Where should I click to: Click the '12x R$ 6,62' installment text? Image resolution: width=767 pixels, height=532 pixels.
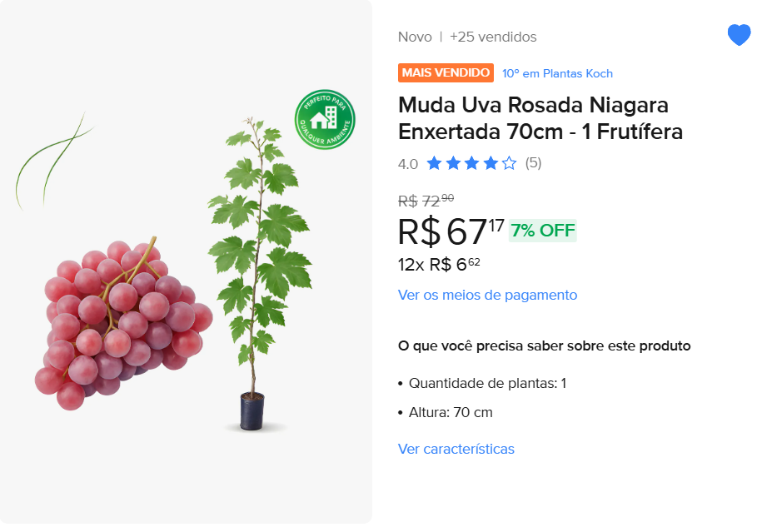tap(439, 265)
